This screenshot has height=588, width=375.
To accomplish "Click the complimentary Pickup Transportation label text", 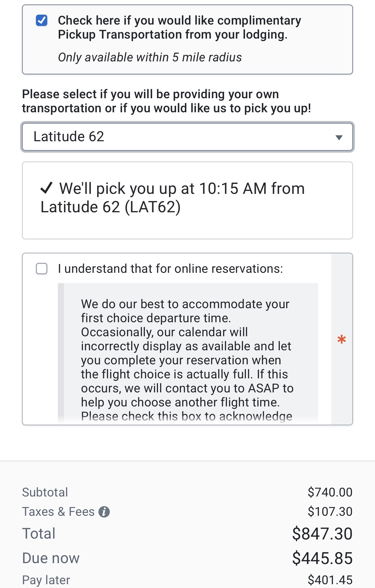I will coord(179,27).
